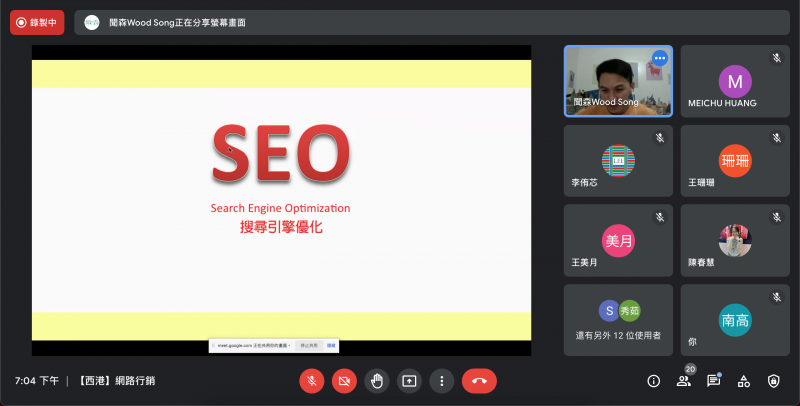The height and width of the screenshot is (406, 800).
Task: Click your own muted mic icon on 你 tile
Action: 777,297
